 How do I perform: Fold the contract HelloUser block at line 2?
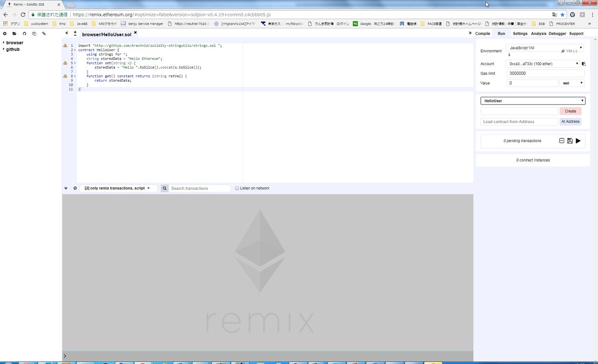click(75, 50)
